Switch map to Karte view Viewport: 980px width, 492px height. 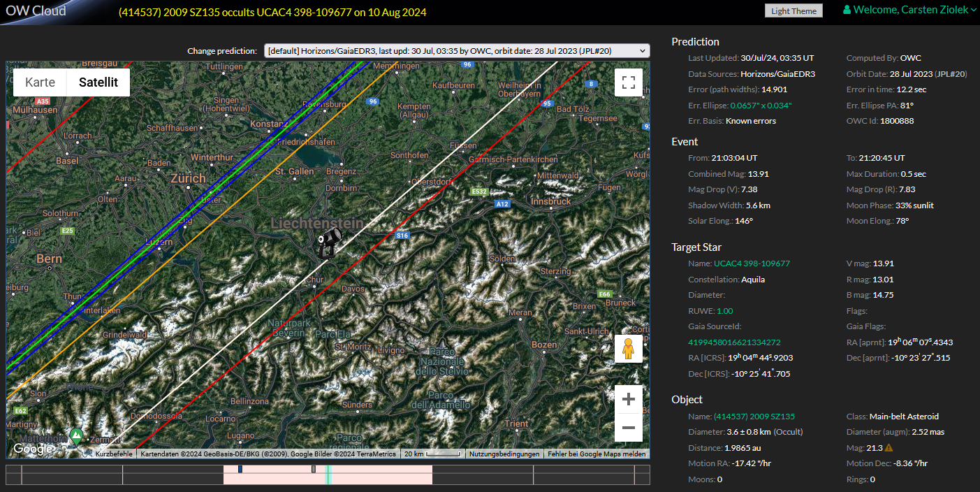tap(40, 82)
